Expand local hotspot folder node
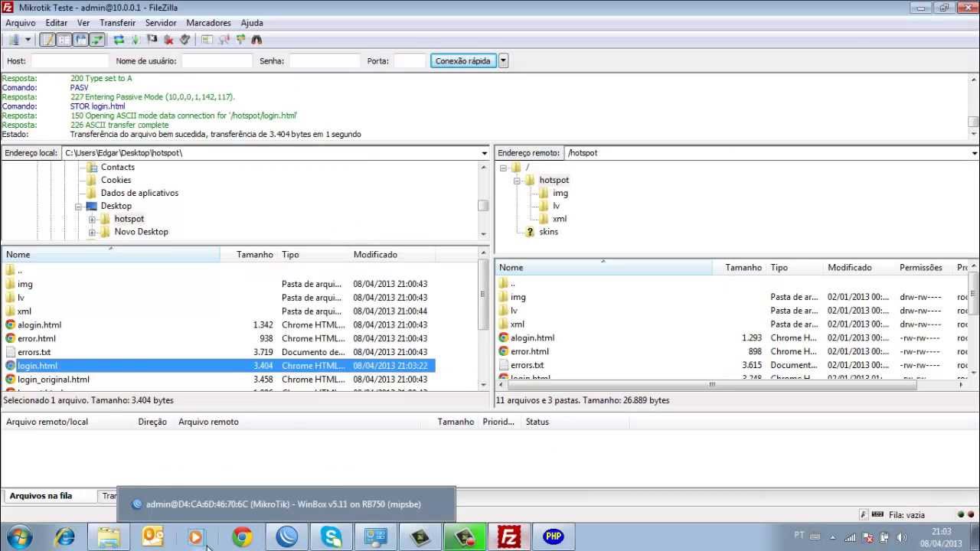Screen dimensions: 980x551 pyautogui.click(x=92, y=220)
